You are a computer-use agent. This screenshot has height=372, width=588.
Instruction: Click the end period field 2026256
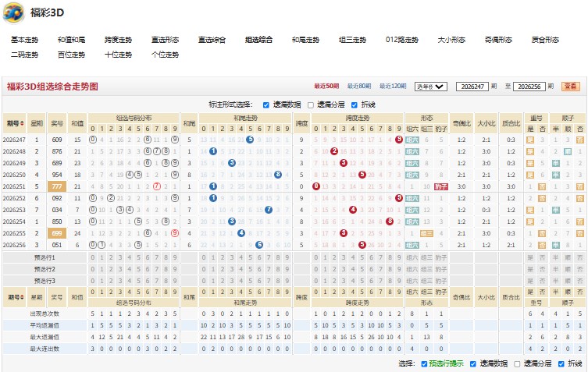coord(529,87)
